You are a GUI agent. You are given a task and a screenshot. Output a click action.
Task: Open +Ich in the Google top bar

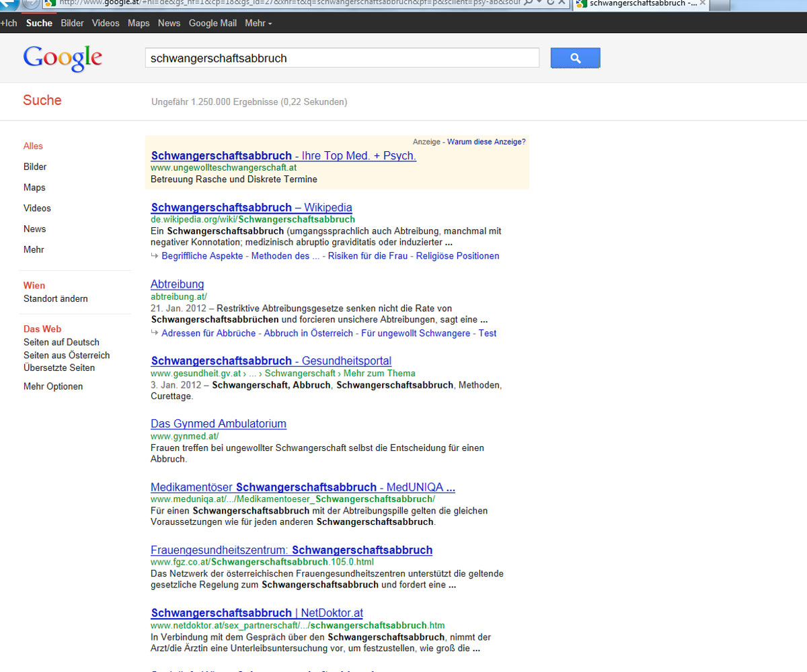[x=9, y=23]
